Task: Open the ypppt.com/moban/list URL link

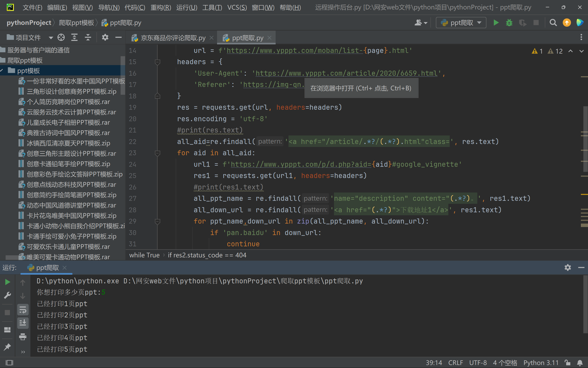Action: coord(295,50)
